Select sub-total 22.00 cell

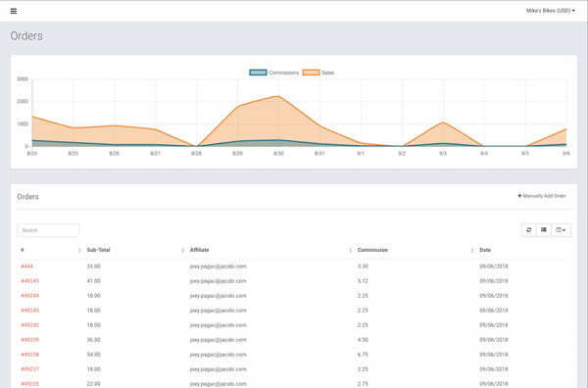(x=93, y=383)
